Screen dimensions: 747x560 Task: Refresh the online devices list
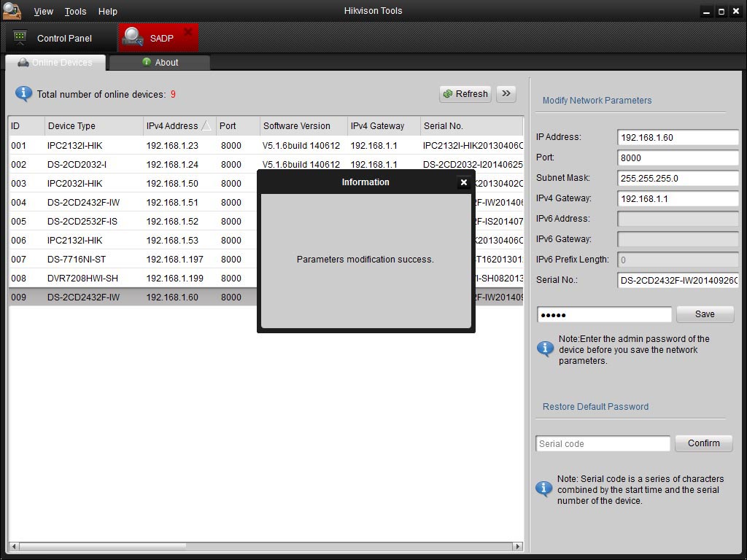pyautogui.click(x=465, y=94)
